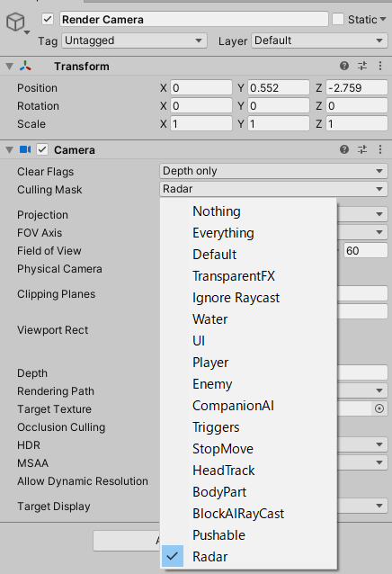Collapse the Transform component foldout
392x574 pixels.
(10, 67)
